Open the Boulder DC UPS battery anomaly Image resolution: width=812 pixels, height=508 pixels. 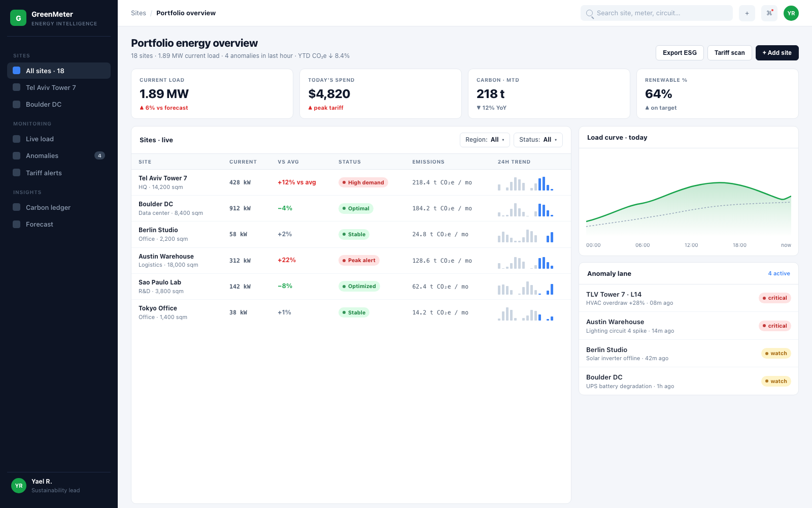(x=689, y=382)
